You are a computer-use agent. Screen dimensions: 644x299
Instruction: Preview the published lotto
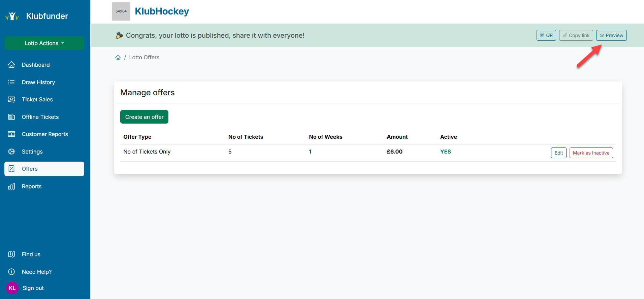[611, 35]
